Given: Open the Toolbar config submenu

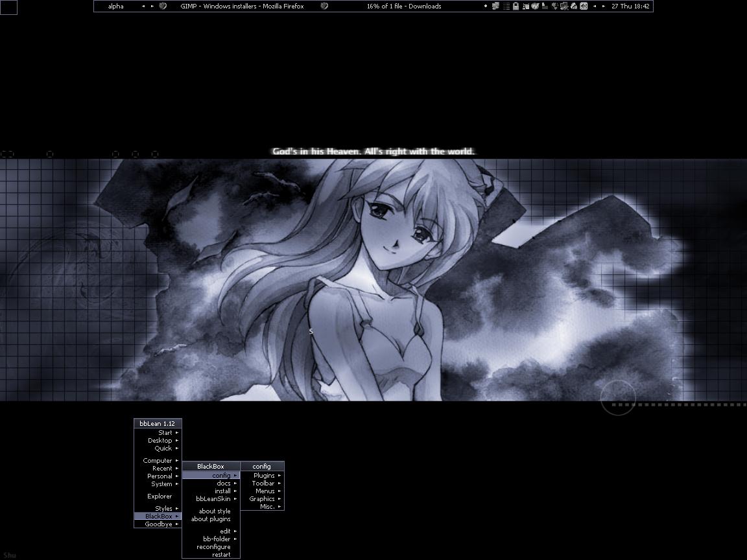Looking at the screenshot, I should [x=263, y=484].
